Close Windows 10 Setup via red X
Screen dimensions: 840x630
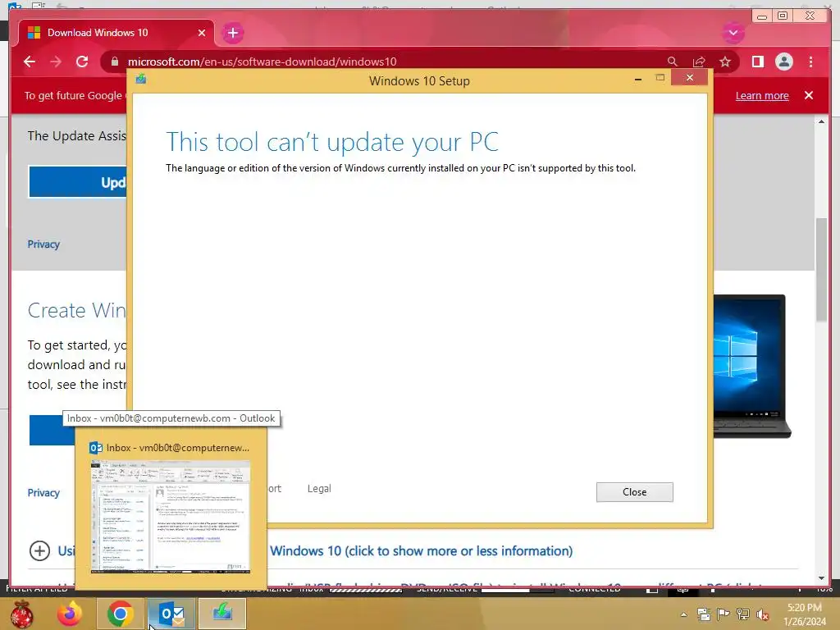click(x=689, y=78)
